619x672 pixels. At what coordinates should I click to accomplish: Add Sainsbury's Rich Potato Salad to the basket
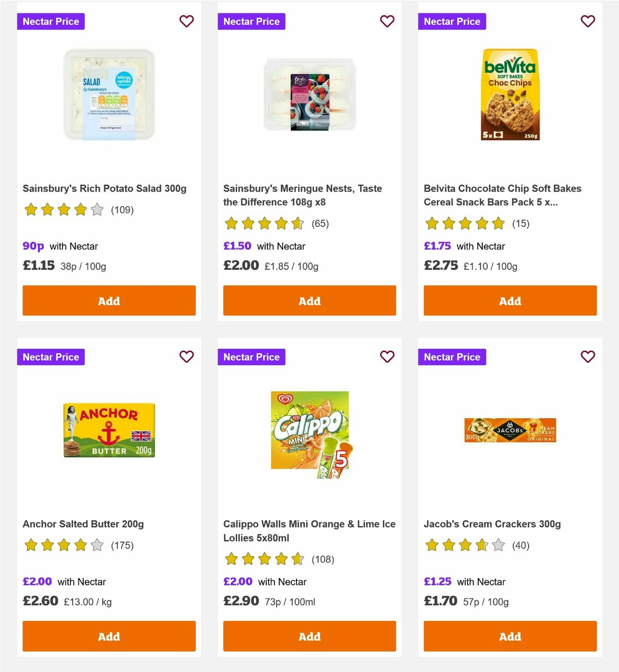click(109, 300)
